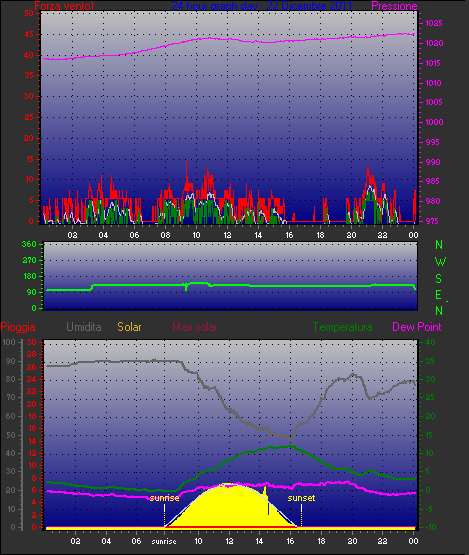The width and height of the screenshot is (469, 555).
Task: Click the 20 hour tick on bottom chart
Action: tap(352, 541)
